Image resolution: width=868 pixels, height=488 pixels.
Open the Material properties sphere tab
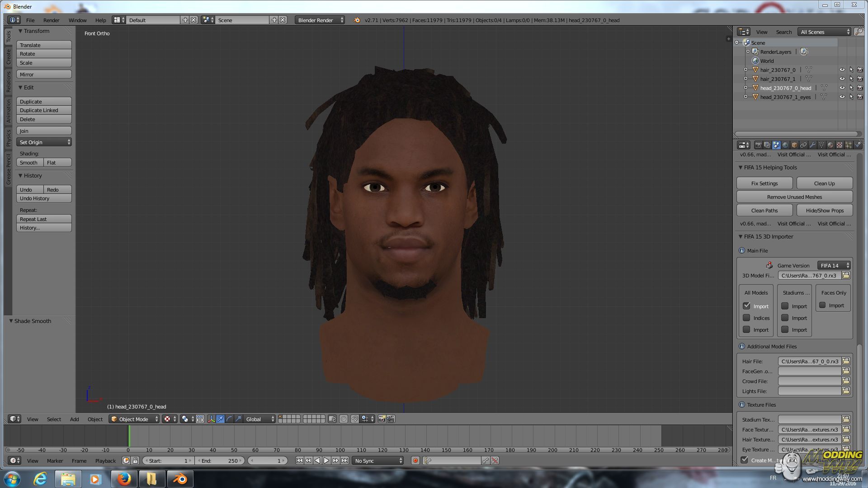[x=830, y=145]
